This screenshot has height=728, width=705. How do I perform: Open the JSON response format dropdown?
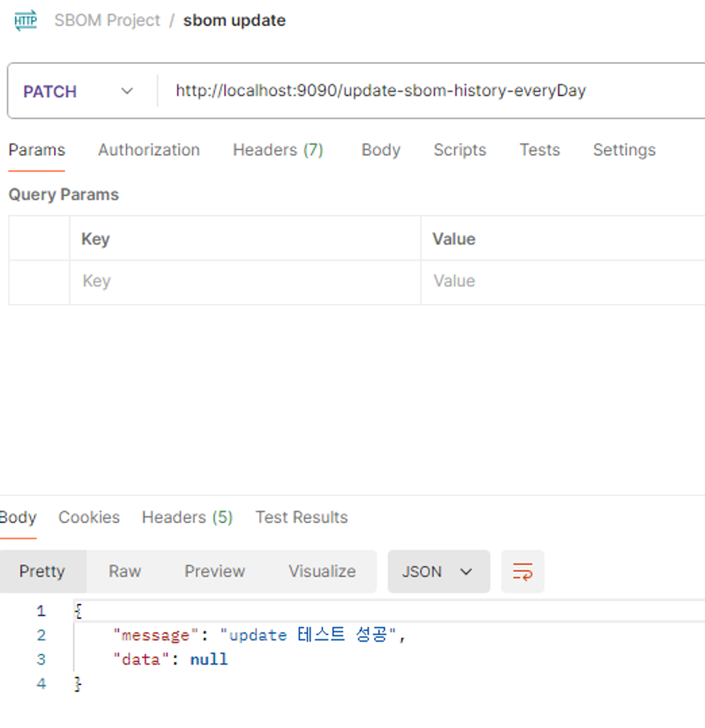coord(438,571)
